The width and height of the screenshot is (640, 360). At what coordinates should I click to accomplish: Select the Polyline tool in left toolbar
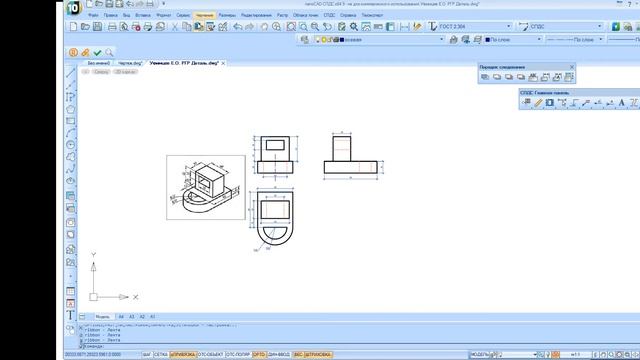pyautogui.click(x=71, y=97)
